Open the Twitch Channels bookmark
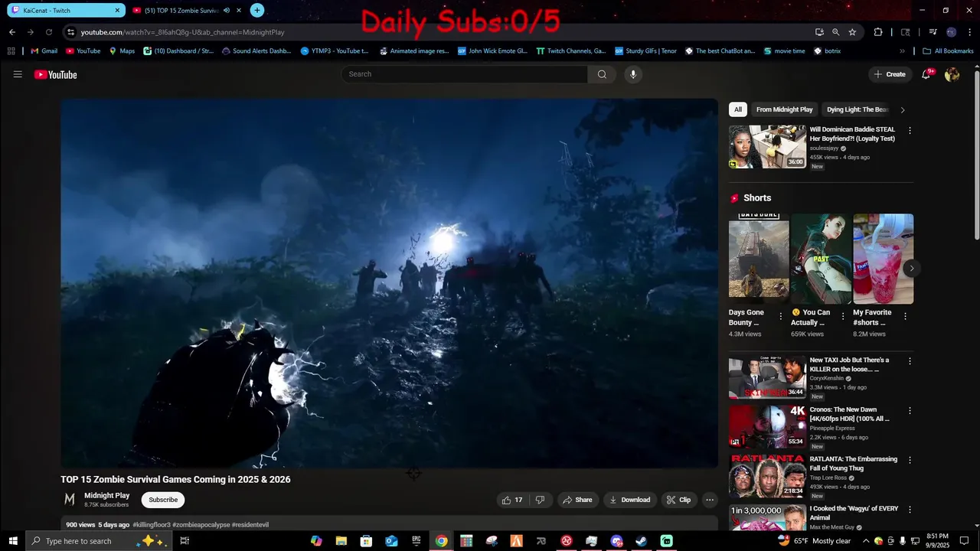 tap(571, 51)
